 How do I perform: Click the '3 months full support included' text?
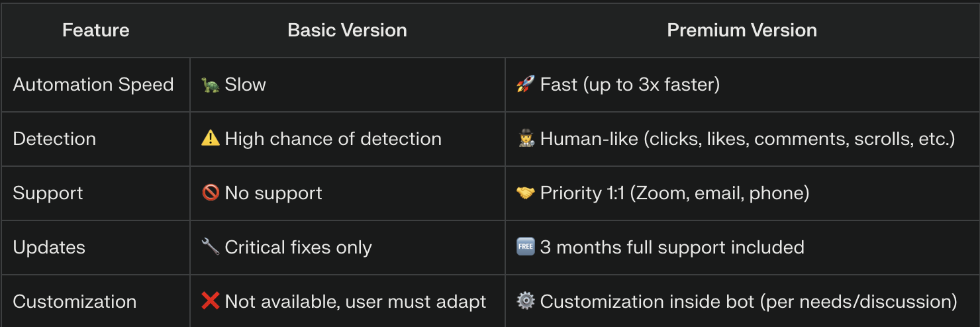[x=672, y=248]
